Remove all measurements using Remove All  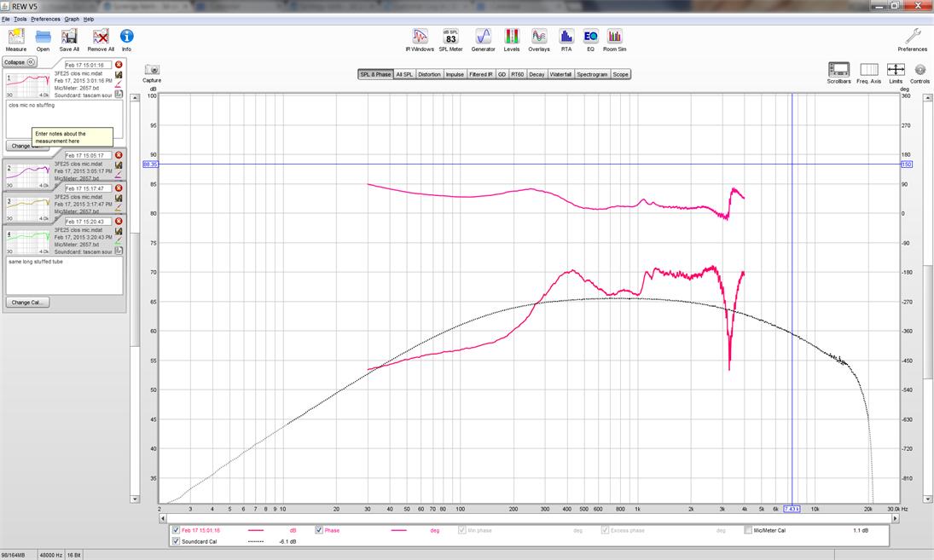point(101,40)
